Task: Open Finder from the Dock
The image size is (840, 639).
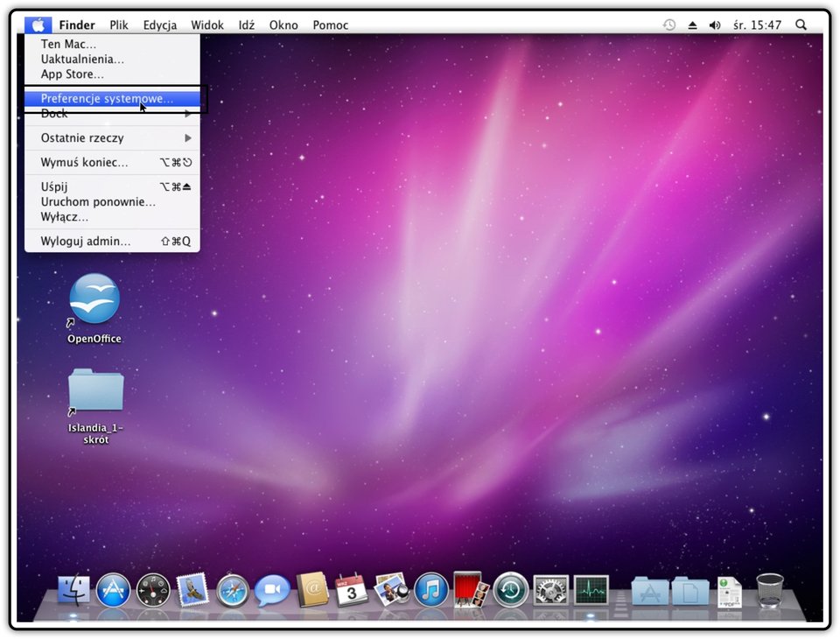Action: point(73,590)
